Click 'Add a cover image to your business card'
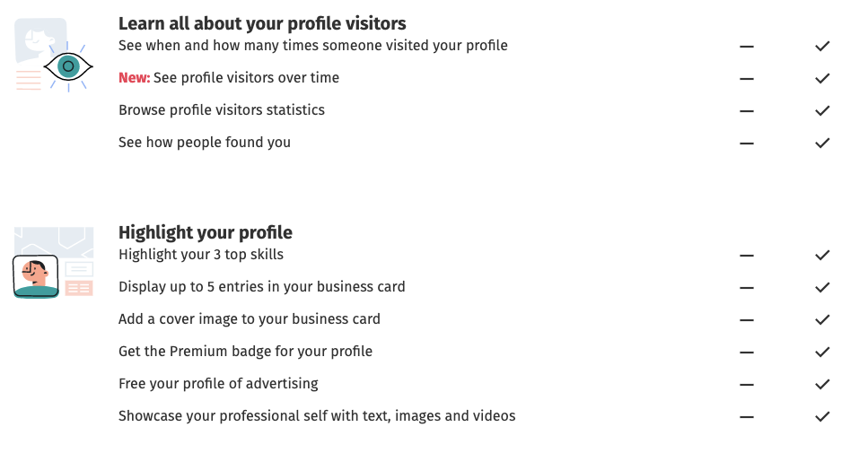This screenshot has width=868, height=453. [250, 319]
